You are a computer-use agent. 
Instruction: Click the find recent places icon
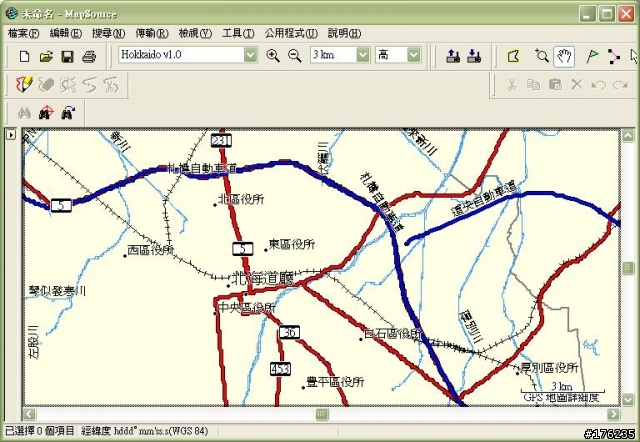(68, 113)
